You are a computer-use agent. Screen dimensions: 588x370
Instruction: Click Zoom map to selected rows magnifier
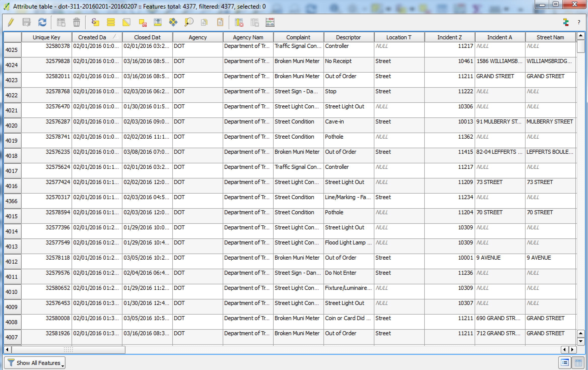pos(189,22)
